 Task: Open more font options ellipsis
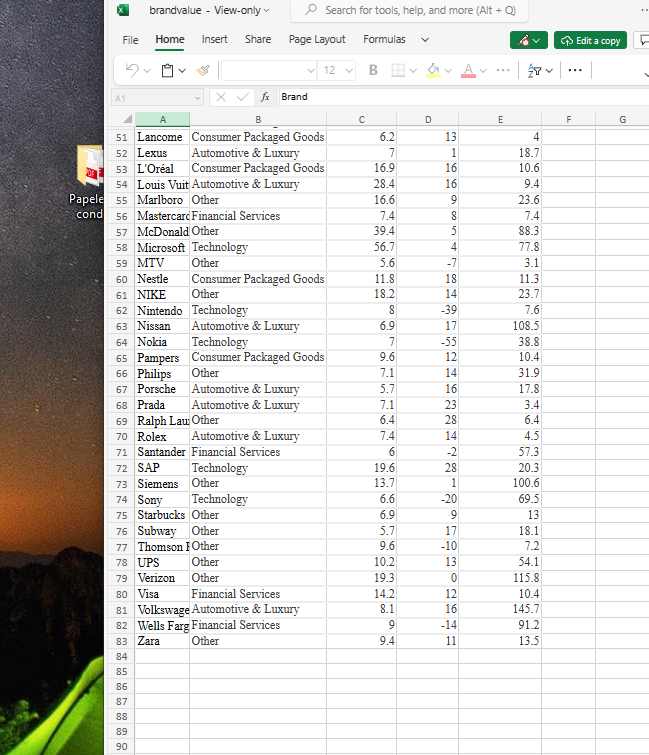tap(503, 70)
